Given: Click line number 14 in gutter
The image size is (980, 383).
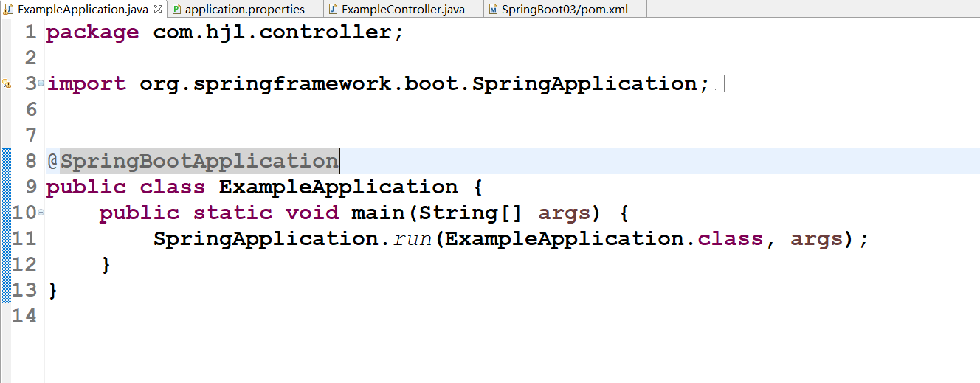Looking at the screenshot, I should click(24, 316).
